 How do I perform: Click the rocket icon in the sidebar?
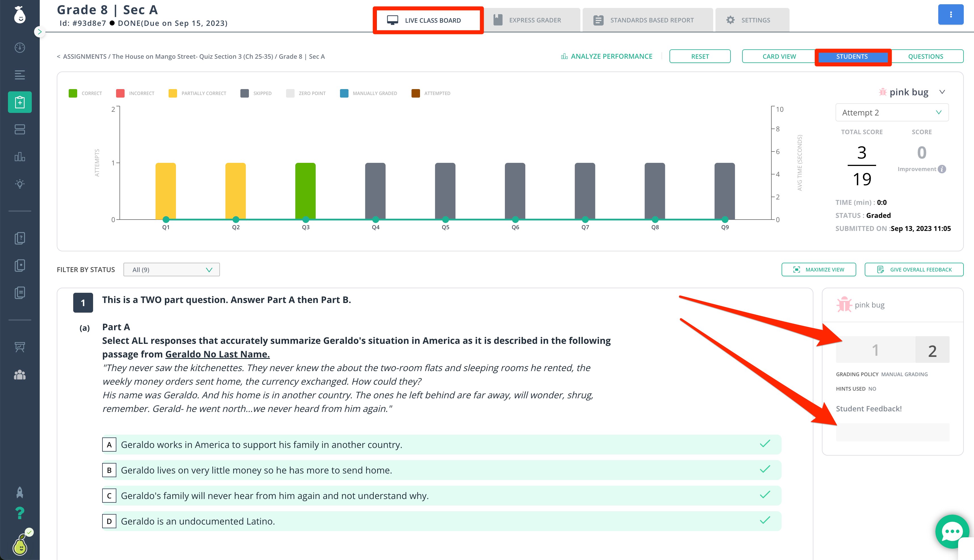[20, 492]
